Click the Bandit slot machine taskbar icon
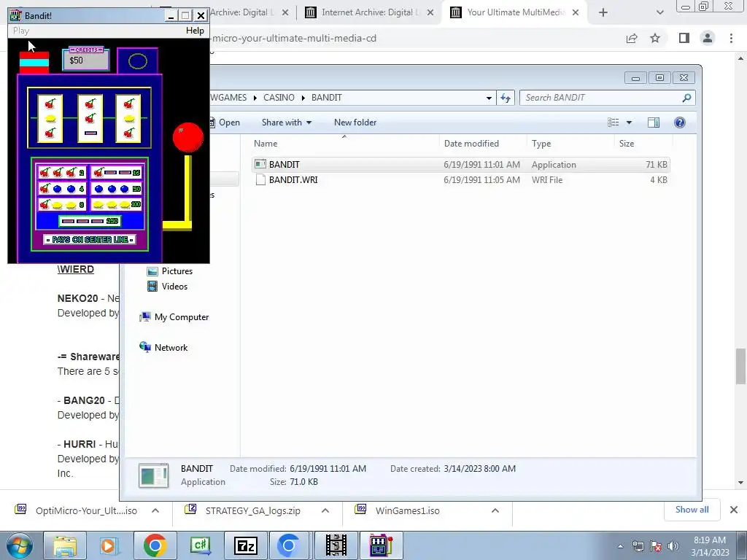 click(x=381, y=545)
